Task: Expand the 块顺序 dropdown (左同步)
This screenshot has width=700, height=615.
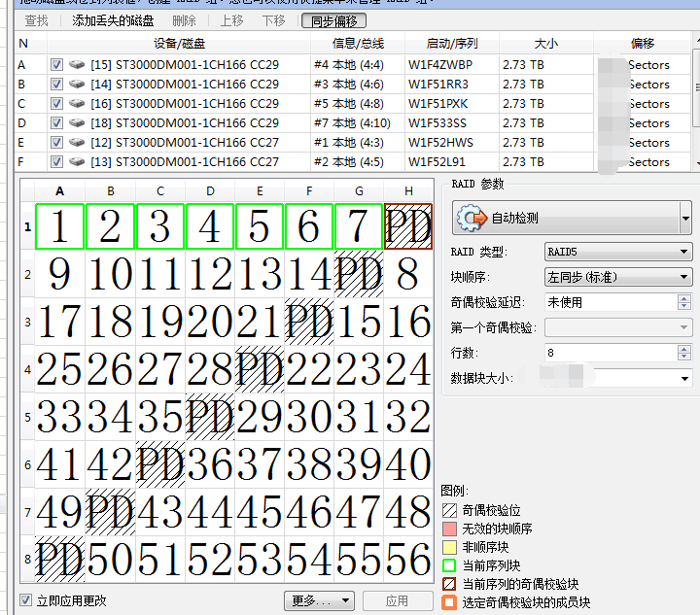Action: click(x=618, y=277)
